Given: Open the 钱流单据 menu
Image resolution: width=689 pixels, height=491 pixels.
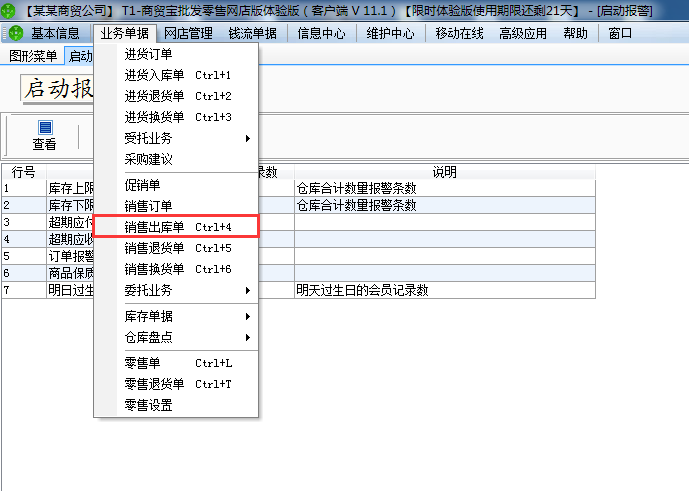Looking at the screenshot, I should [x=253, y=33].
